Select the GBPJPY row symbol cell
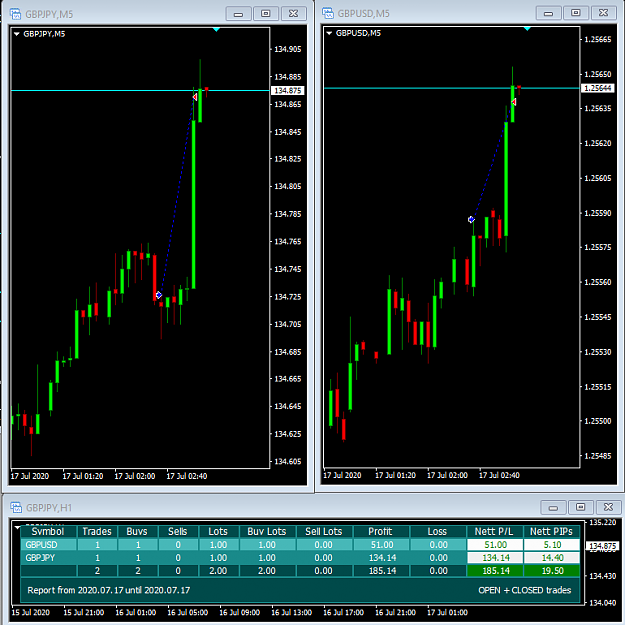The width and height of the screenshot is (625, 625). [48, 558]
